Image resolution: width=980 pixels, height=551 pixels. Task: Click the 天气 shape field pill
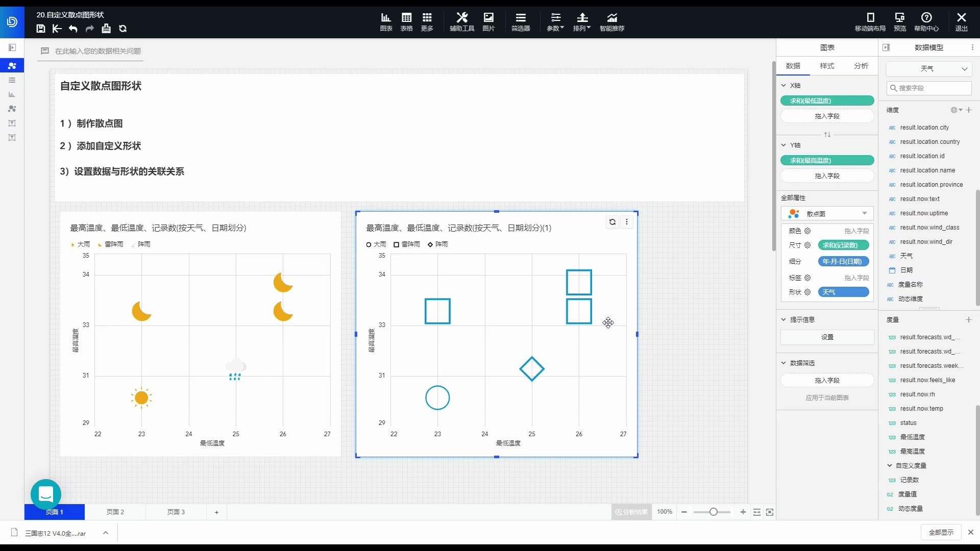pos(844,292)
